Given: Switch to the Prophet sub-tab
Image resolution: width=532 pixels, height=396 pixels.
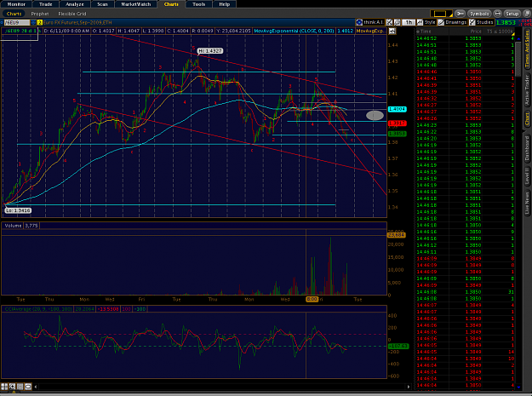Looking at the screenshot, I should (x=40, y=14).
